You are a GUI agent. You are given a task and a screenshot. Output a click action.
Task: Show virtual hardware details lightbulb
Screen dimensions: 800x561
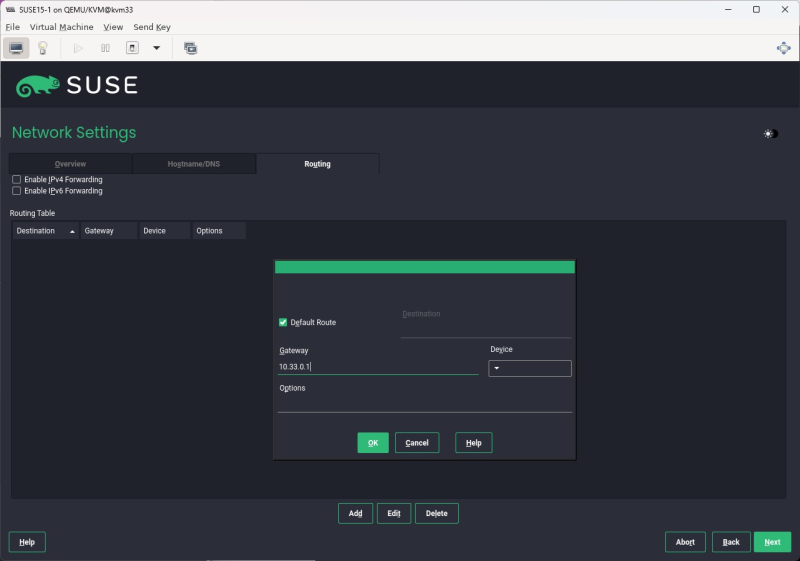coord(43,48)
